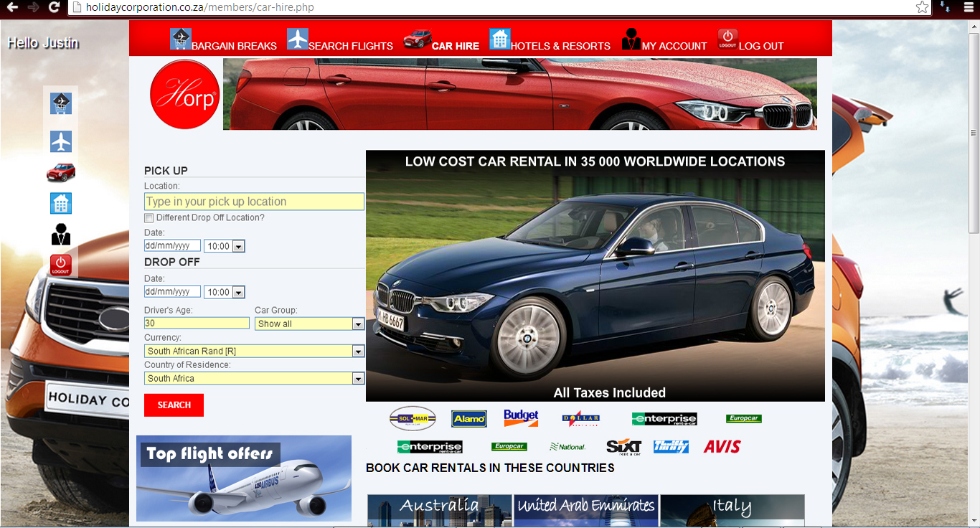Bookmark page with the star icon
This screenshot has width=980, height=528.
pos(922,7)
